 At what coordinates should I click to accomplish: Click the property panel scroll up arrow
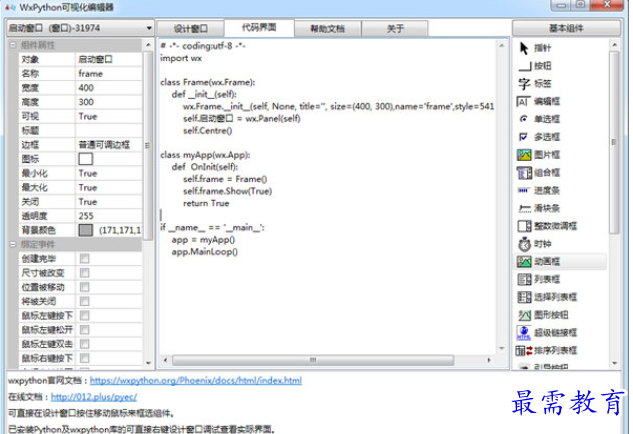pos(148,44)
